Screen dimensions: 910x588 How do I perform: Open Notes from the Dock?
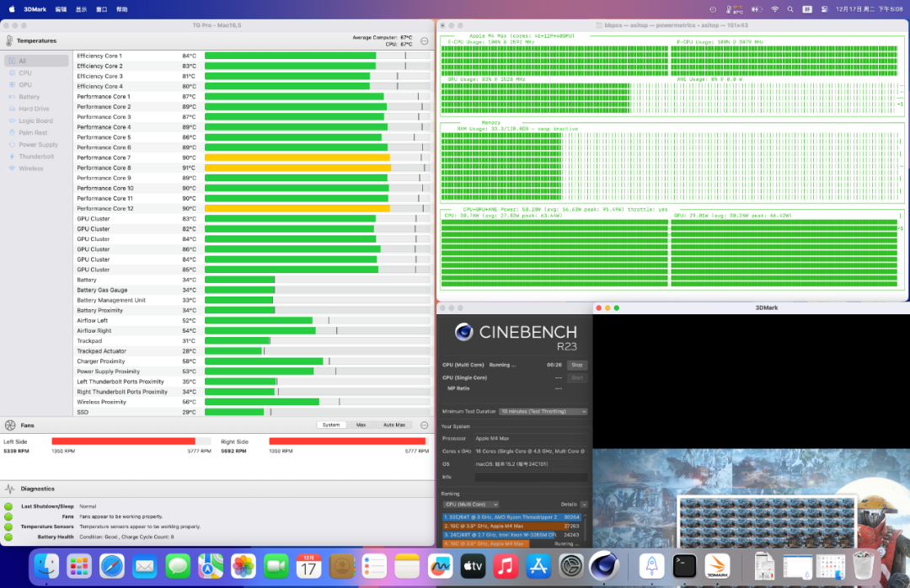(407, 566)
